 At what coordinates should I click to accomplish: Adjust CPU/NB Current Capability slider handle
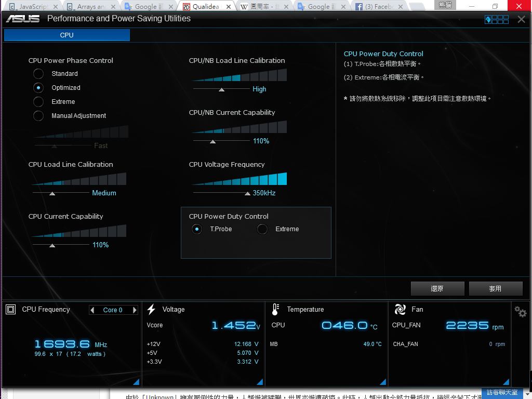point(212,141)
